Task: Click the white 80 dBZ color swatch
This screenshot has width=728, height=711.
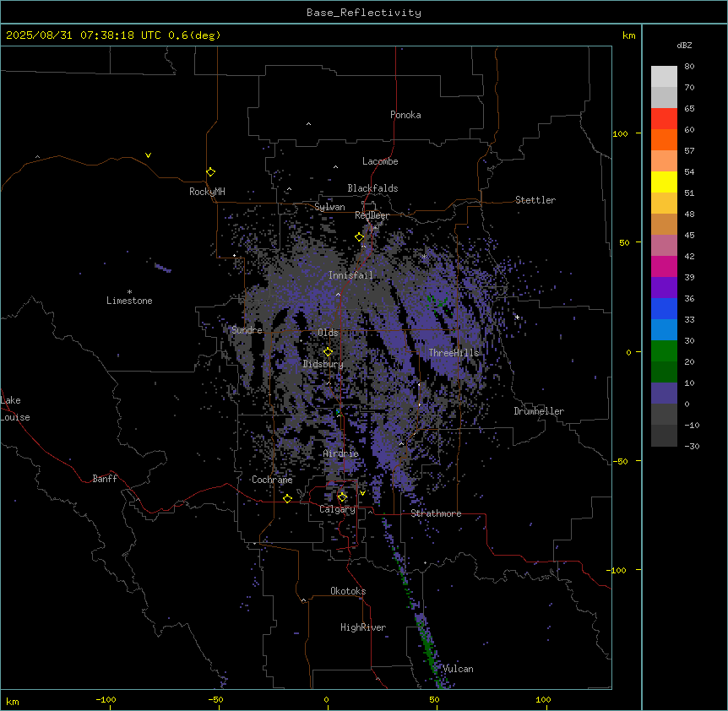Action: click(x=664, y=77)
